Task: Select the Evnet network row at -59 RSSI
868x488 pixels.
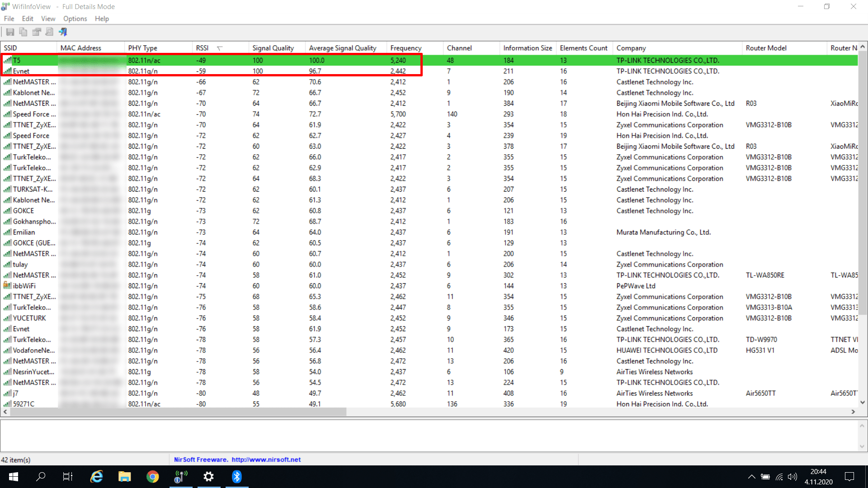Action: tap(21, 71)
